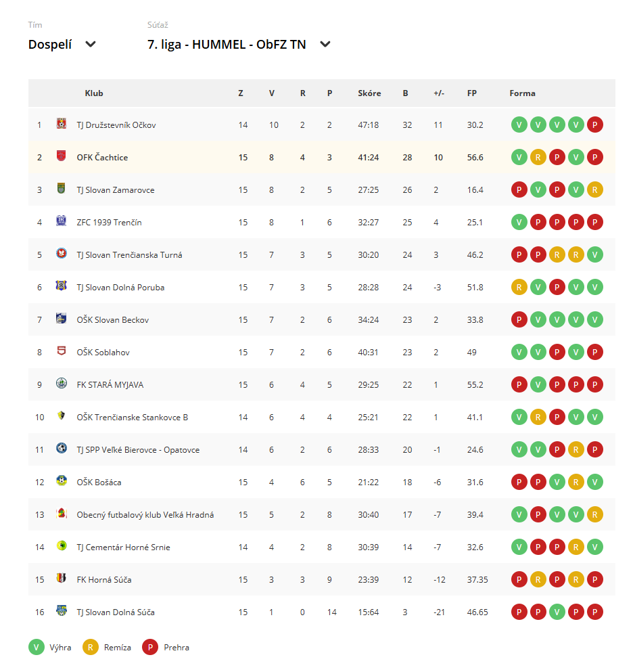633x672 pixels.
Task: Open Obecný futbalový klub Veľká Hradná link
Action: (x=145, y=515)
